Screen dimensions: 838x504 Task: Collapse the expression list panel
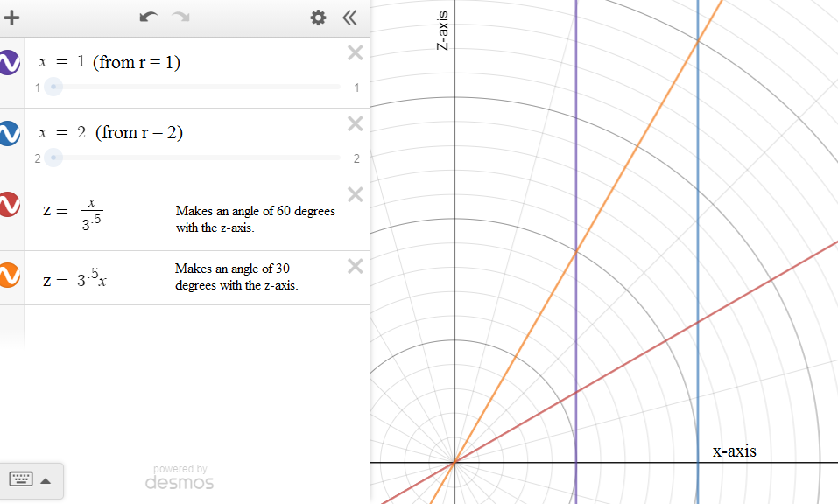pyautogui.click(x=349, y=17)
